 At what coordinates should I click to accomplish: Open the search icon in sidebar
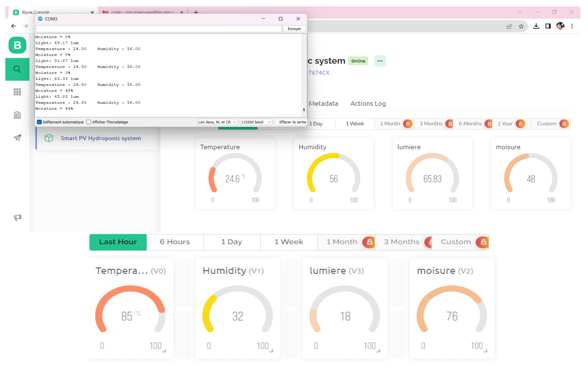tap(17, 69)
